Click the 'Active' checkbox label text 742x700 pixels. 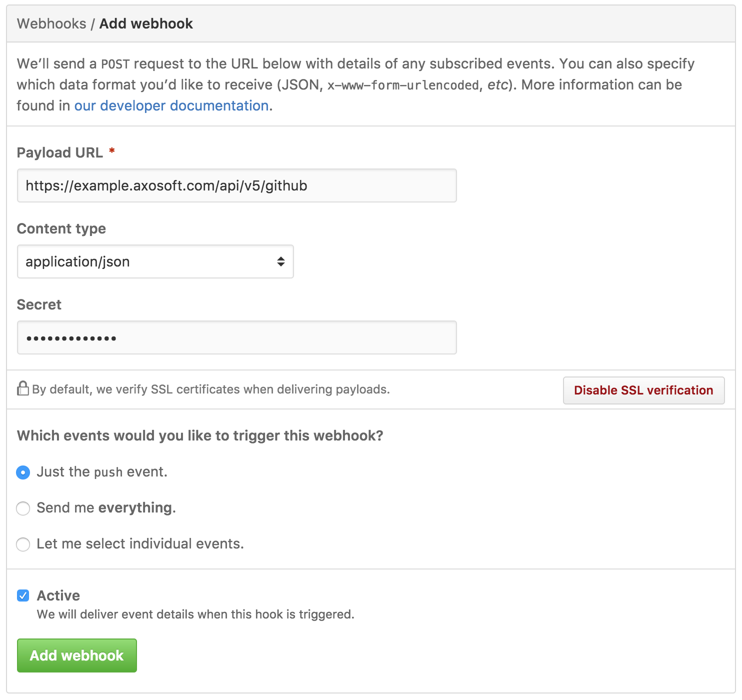[x=57, y=594]
